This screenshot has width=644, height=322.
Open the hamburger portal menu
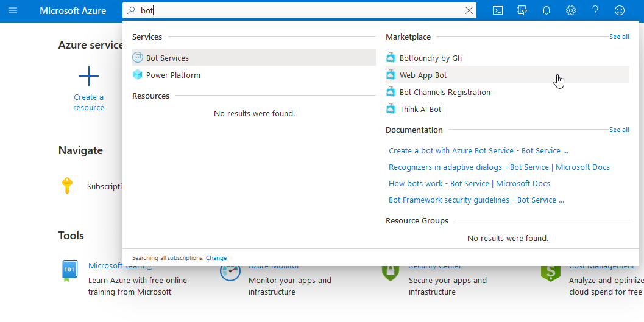(13, 10)
